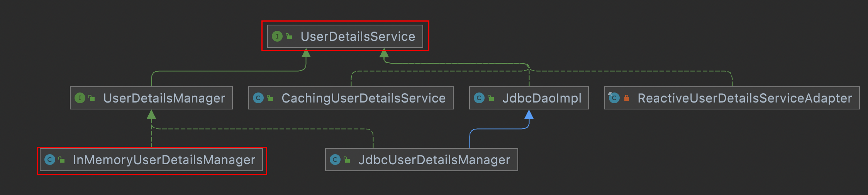Select the JdbcDaoImpl node label

541,98
